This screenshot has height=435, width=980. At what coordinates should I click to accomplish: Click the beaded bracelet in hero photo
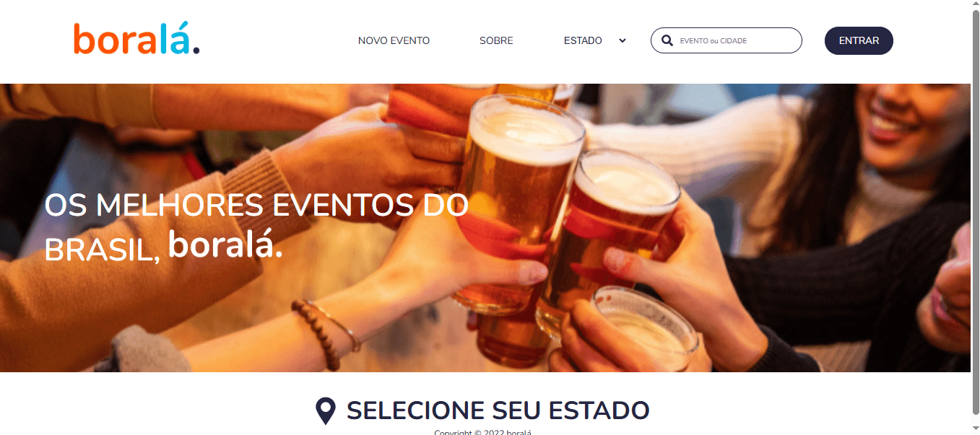coord(316,334)
